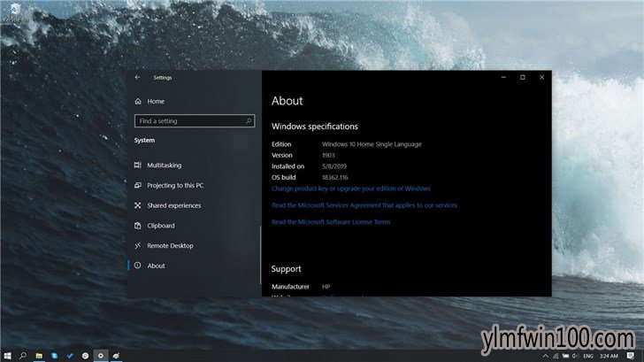Image resolution: width=644 pixels, height=362 pixels.
Task: Open the blue checkmark To Do app
Action: (x=70, y=356)
